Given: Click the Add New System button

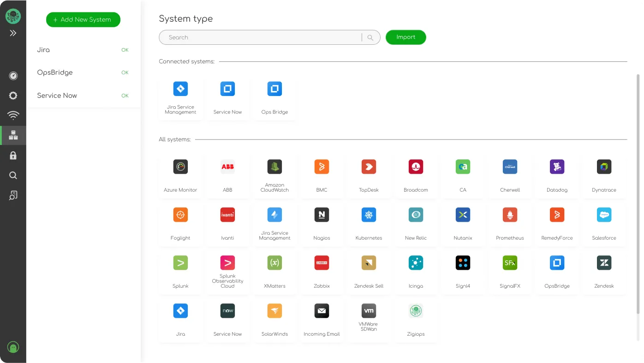Looking at the screenshot, I should point(83,19).
